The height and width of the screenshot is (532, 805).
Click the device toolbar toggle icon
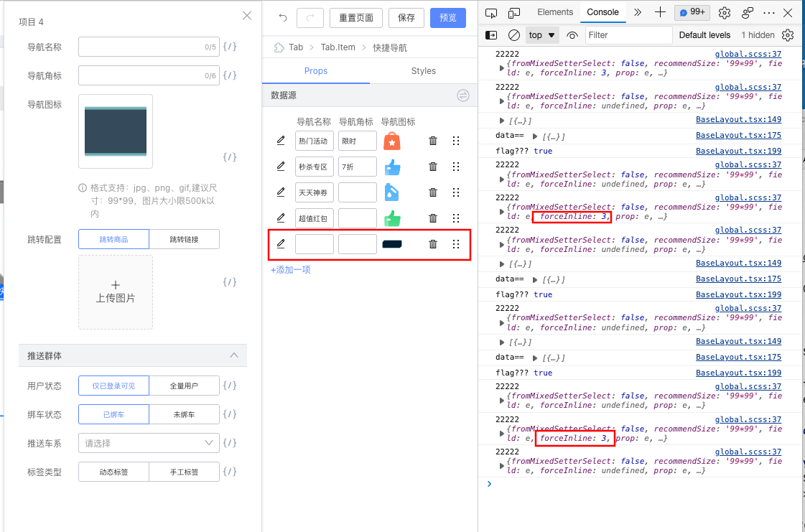tap(511, 12)
